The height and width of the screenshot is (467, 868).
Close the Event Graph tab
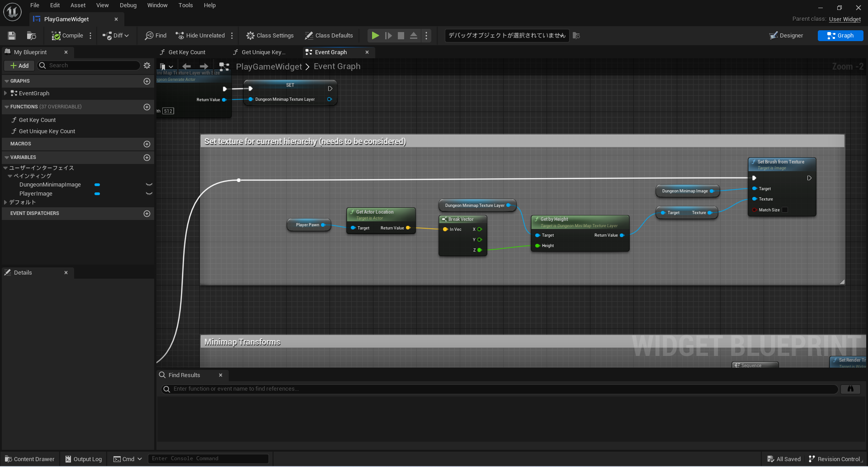coord(367,52)
